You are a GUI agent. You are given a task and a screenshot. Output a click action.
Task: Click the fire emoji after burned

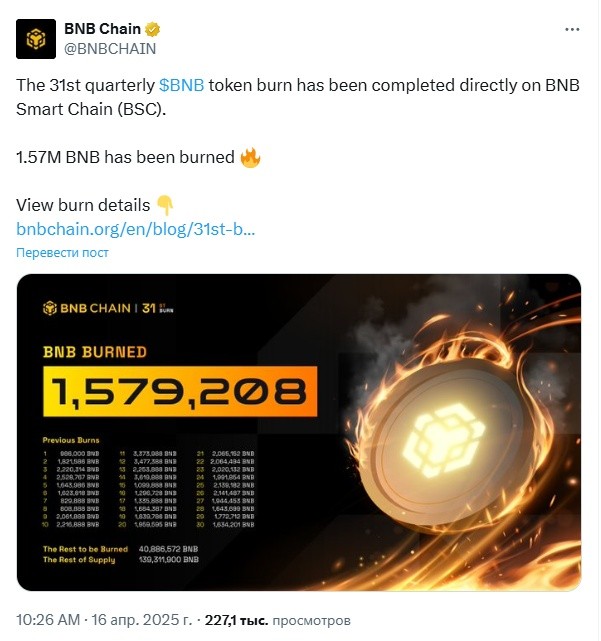(250, 157)
